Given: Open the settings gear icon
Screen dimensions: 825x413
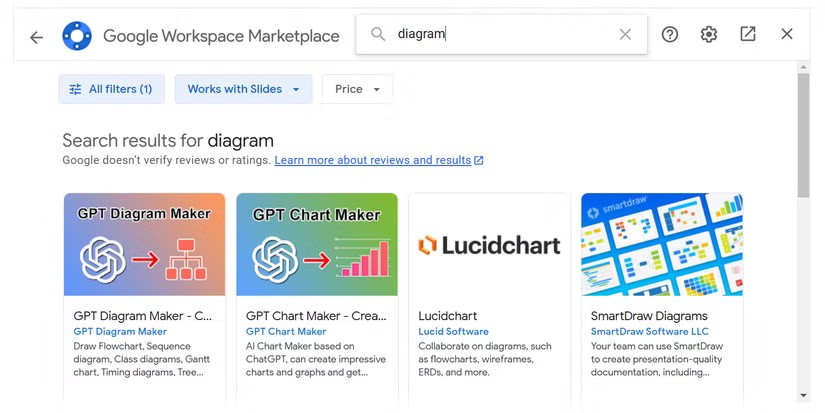Looking at the screenshot, I should click(x=709, y=34).
